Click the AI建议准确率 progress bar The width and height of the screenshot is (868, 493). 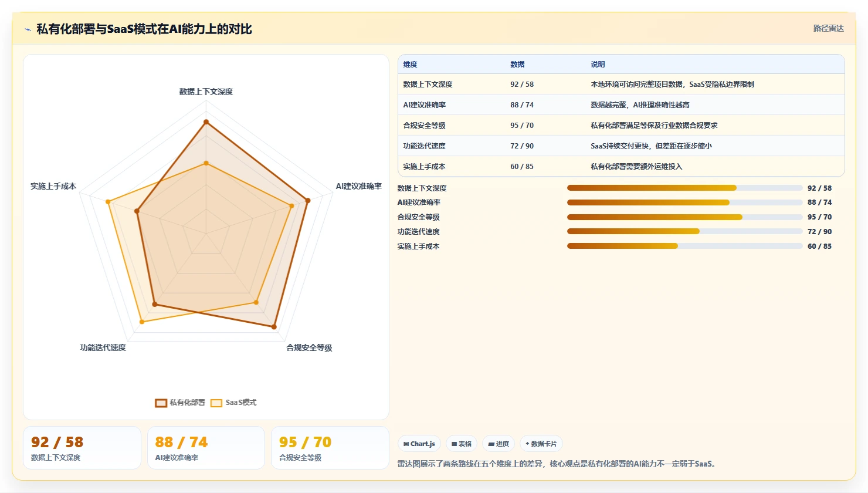pyautogui.click(x=684, y=202)
